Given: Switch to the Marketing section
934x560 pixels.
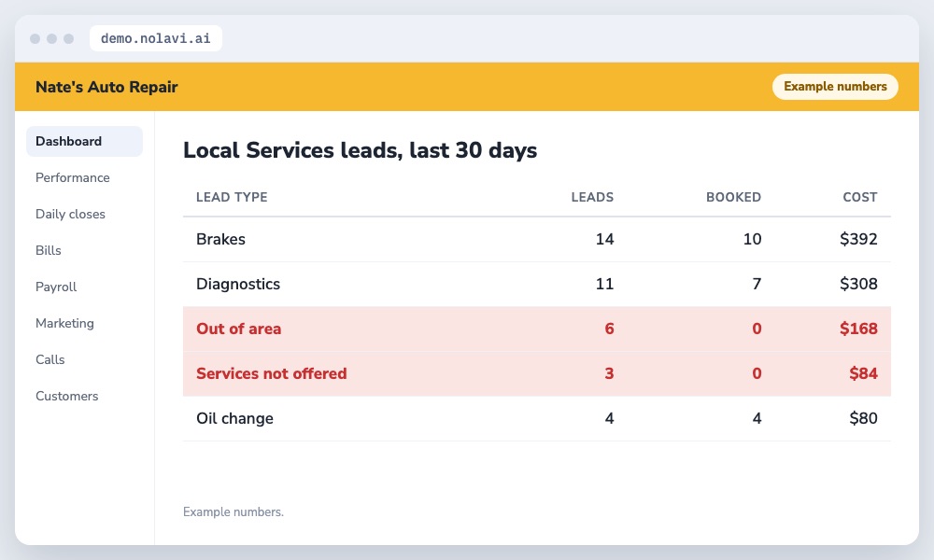Looking at the screenshot, I should pos(65,323).
